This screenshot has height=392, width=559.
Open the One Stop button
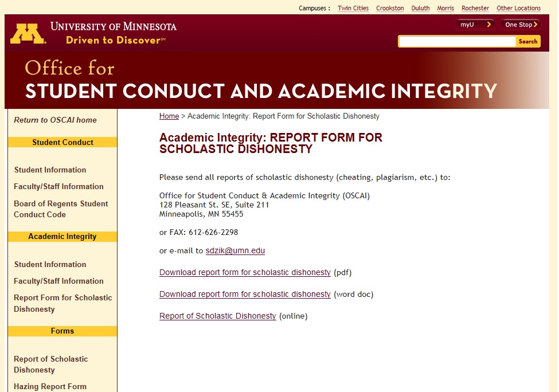(521, 25)
